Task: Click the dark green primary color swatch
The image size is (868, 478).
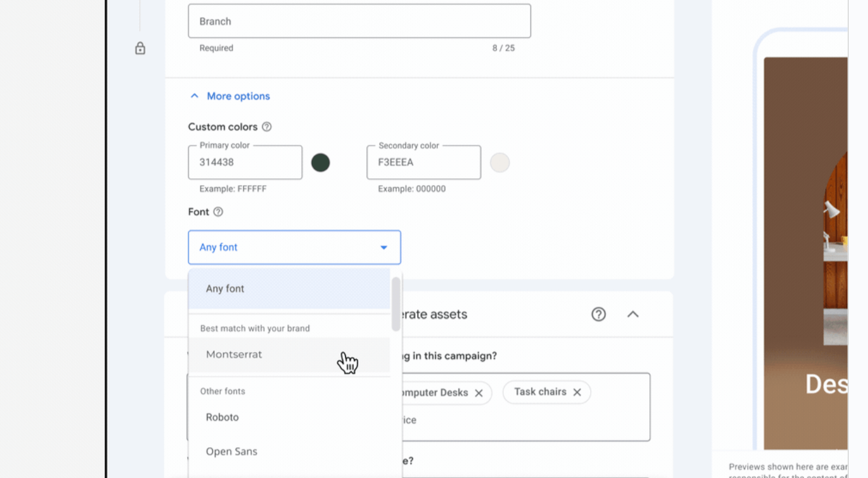Action: coord(321,162)
